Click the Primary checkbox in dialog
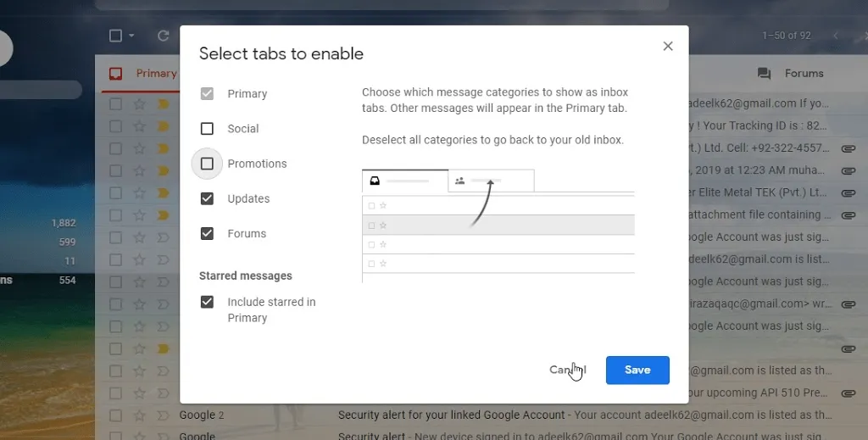The height and width of the screenshot is (440, 868). (207, 94)
